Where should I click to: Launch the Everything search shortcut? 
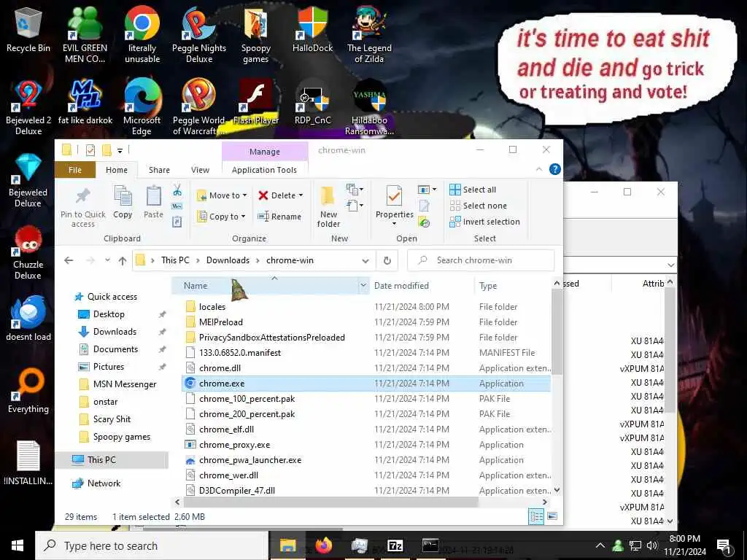(28, 391)
